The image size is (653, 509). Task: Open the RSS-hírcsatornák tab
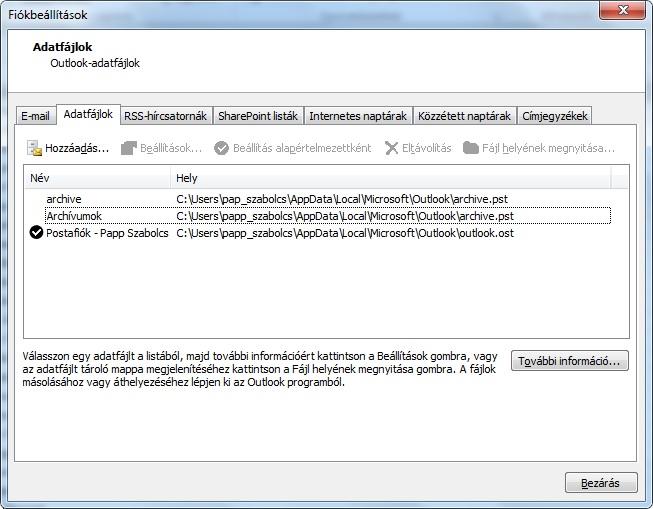click(x=166, y=115)
